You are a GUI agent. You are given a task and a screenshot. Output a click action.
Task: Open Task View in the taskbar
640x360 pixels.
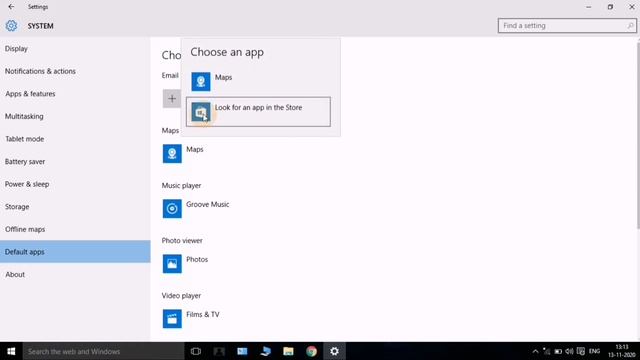(196, 351)
